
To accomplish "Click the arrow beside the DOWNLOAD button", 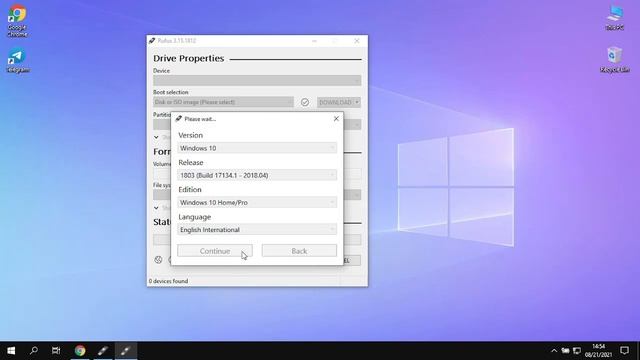I will (x=357, y=102).
